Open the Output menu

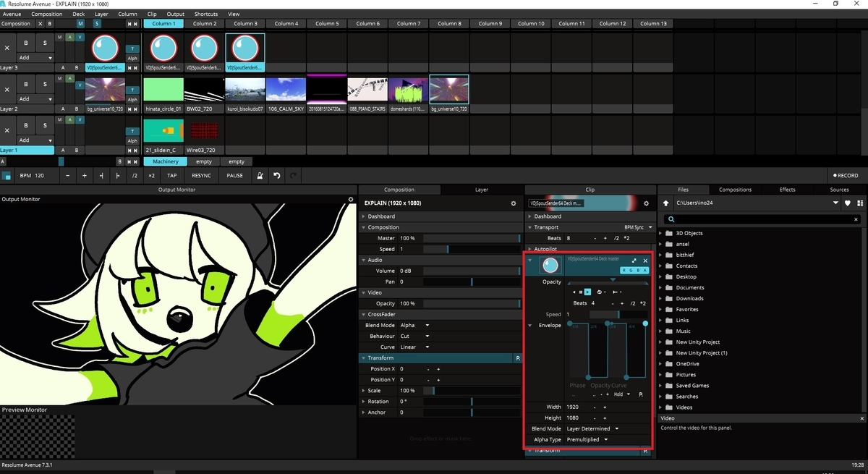click(176, 14)
